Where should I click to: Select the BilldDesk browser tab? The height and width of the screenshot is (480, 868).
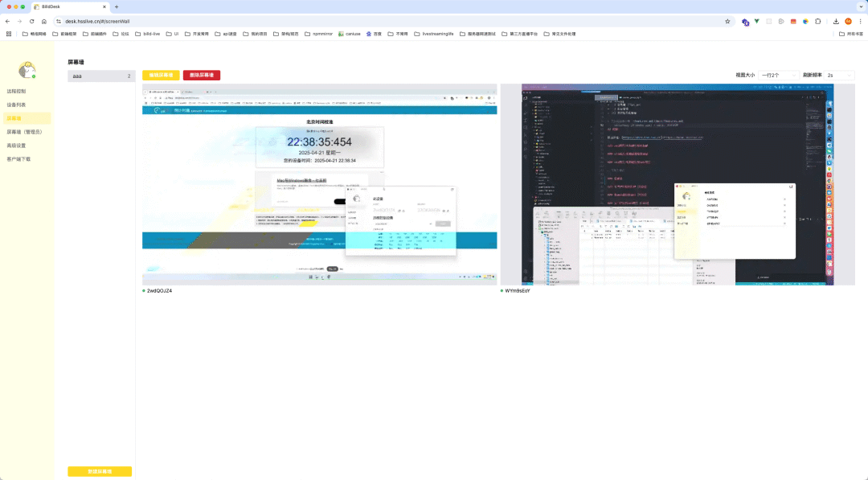click(69, 6)
